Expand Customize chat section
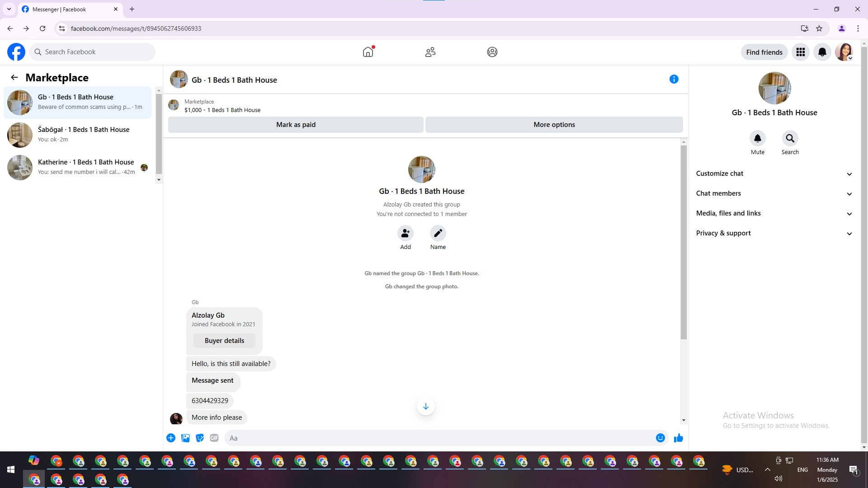Viewport: 868px width, 488px height. tap(774, 174)
